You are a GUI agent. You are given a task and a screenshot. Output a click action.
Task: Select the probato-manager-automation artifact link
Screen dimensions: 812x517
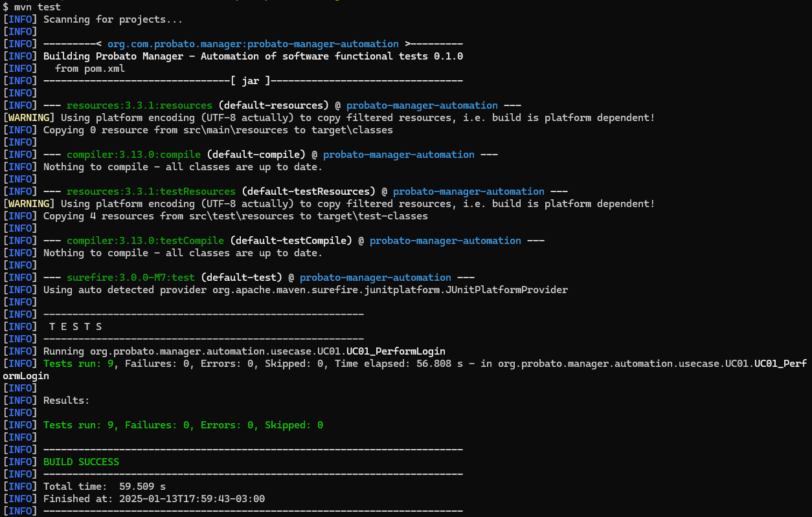422,105
